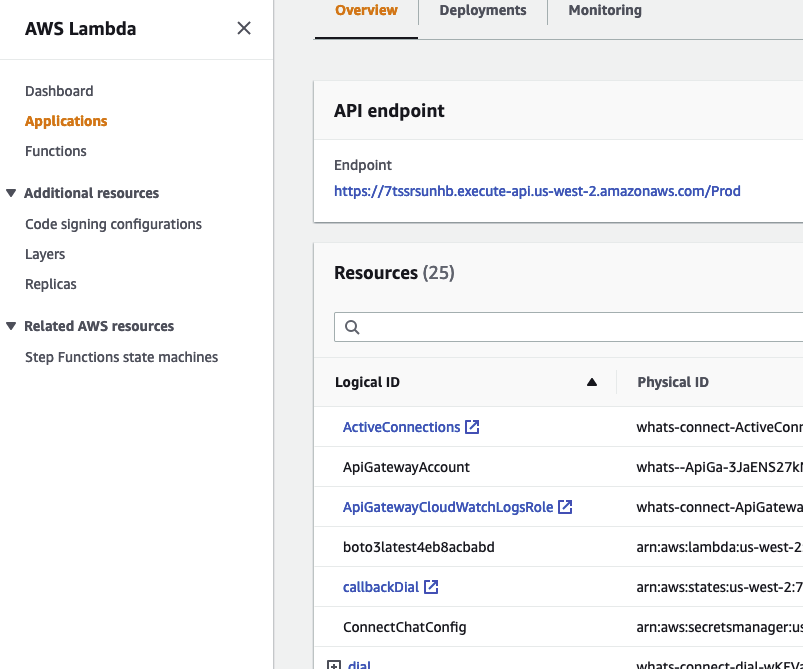Open the API endpoint URL link
The image size is (803, 669).
(537, 191)
